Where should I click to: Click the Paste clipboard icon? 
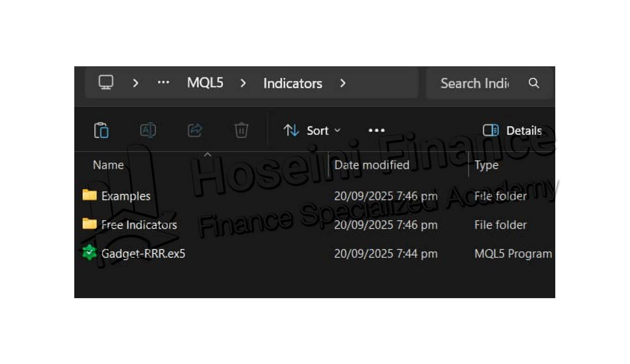(x=101, y=131)
